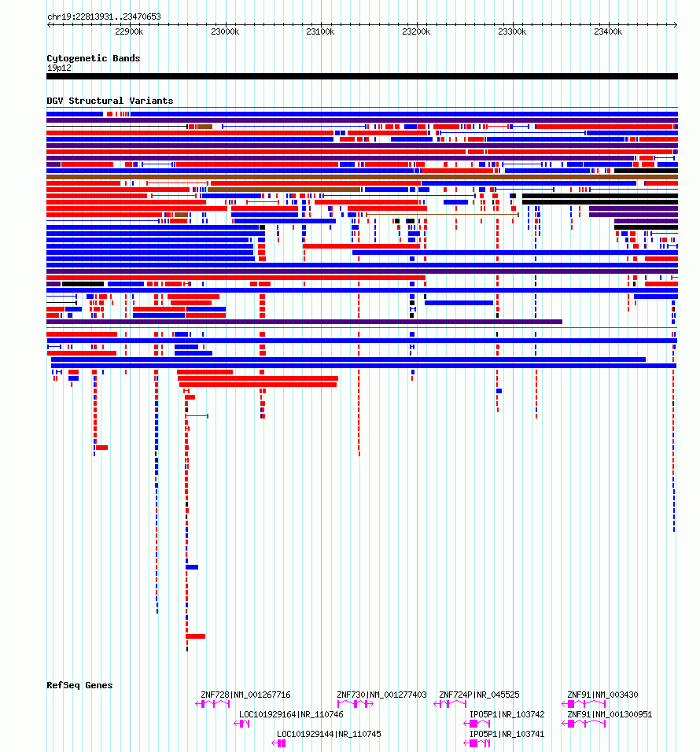Select the Cytogenetic Bands track title

(x=94, y=58)
